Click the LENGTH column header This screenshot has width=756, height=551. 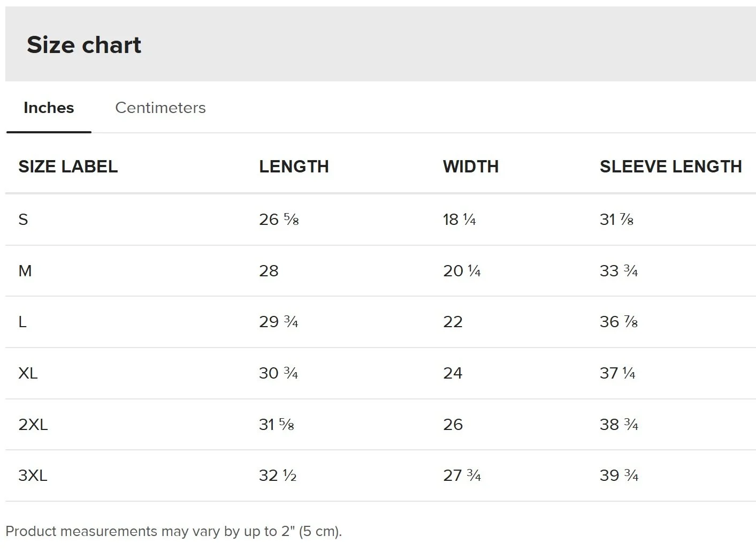pyautogui.click(x=294, y=167)
